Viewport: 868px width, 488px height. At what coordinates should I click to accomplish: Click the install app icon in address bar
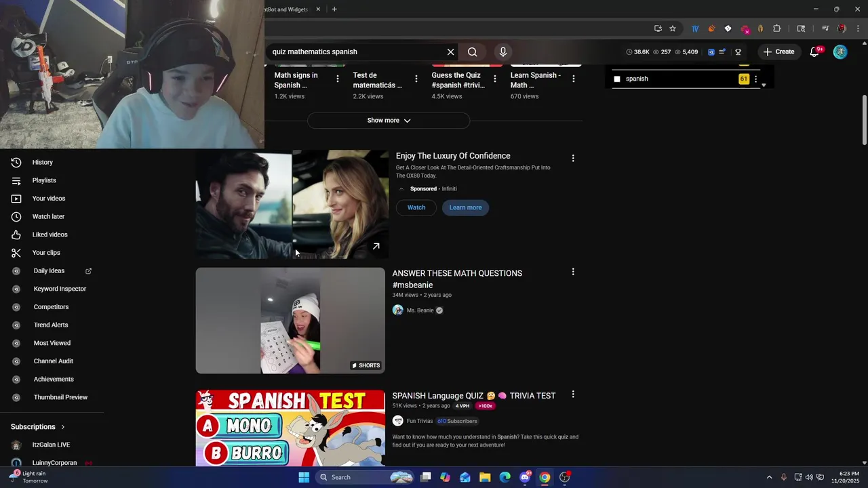click(658, 28)
